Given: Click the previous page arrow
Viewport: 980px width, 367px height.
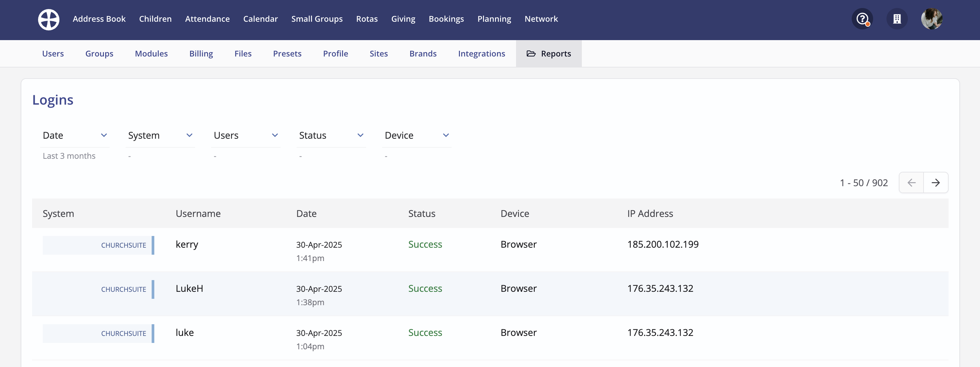Looking at the screenshot, I should tap(911, 183).
